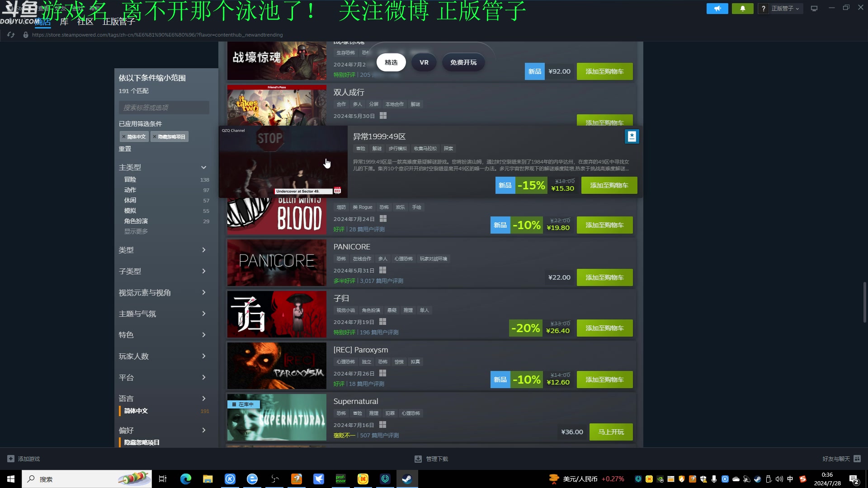Select the 精选 tab on Steam filters
This screenshot has height=488, width=868.
point(391,62)
